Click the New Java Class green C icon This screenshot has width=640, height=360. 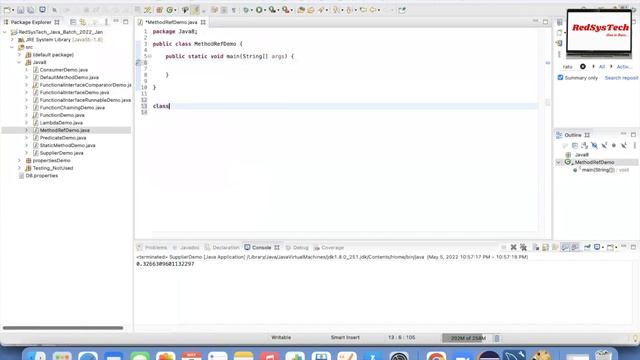170,10
